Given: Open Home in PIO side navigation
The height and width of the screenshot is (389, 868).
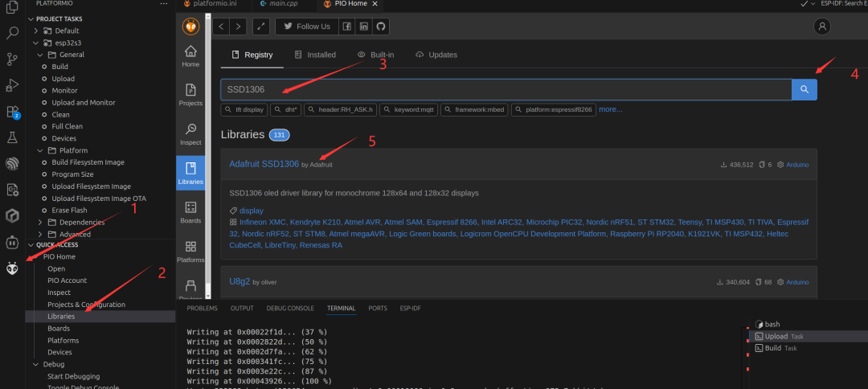Looking at the screenshot, I should pos(190,56).
